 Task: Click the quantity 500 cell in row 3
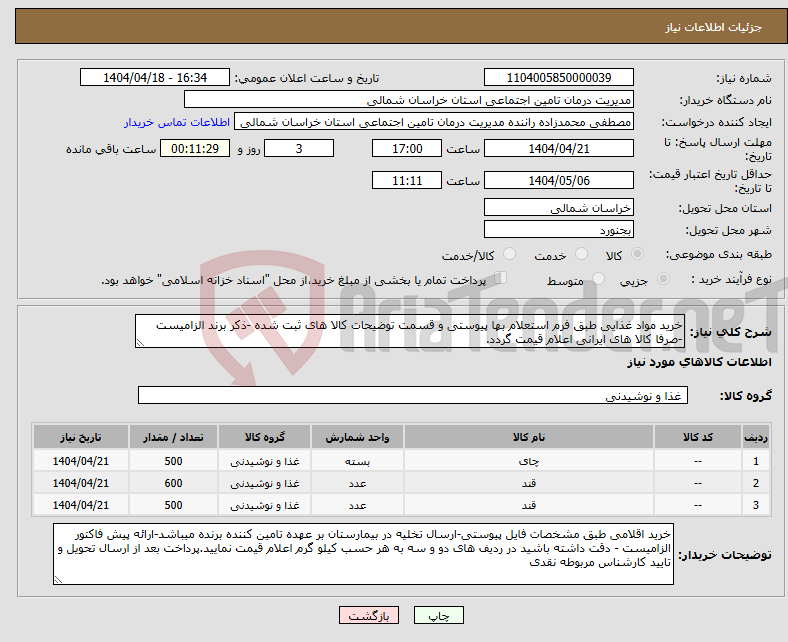point(173,505)
